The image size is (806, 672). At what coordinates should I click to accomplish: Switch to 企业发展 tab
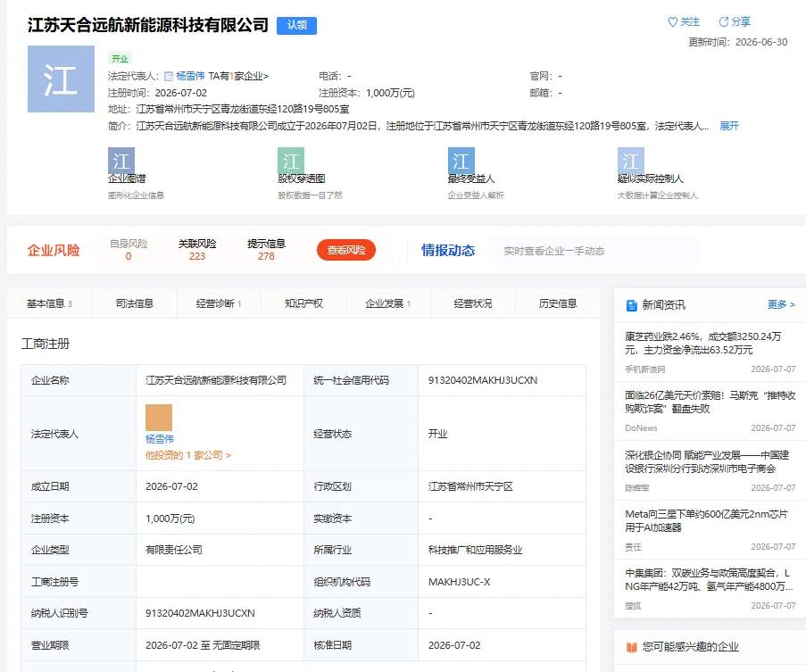(387, 303)
